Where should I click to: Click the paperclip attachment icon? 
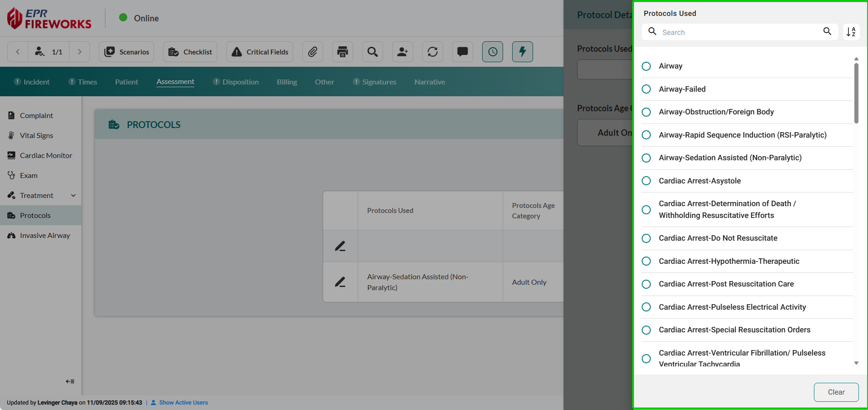coord(313,52)
